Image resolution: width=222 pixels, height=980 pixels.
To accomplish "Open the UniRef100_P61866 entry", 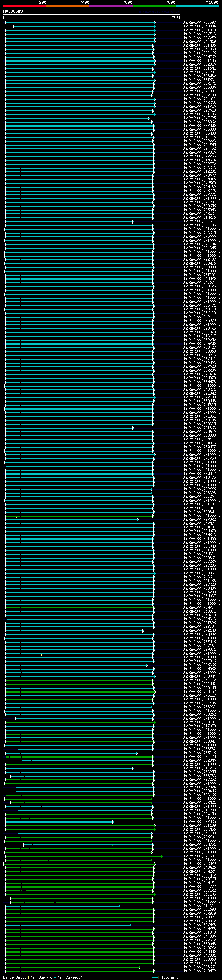I will coord(199,539).
